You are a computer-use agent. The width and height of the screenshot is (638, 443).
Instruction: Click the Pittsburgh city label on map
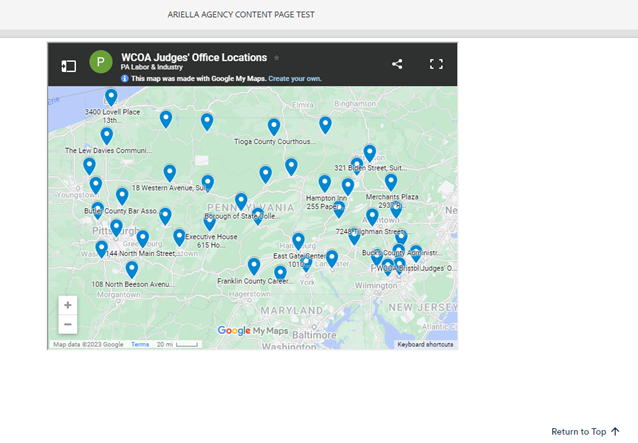click(x=116, y=231)
